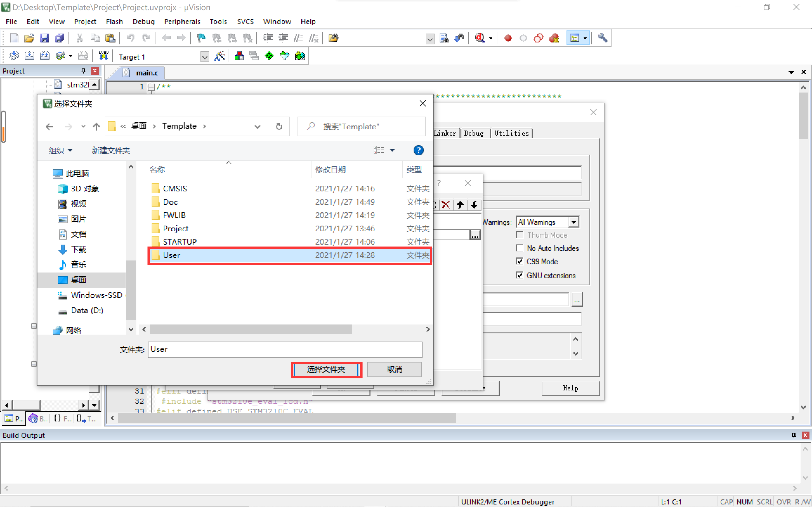This screenshot has height=507, width=812.
Task: Click the Configuration wrench icon
Action: [x=602, y=38]
